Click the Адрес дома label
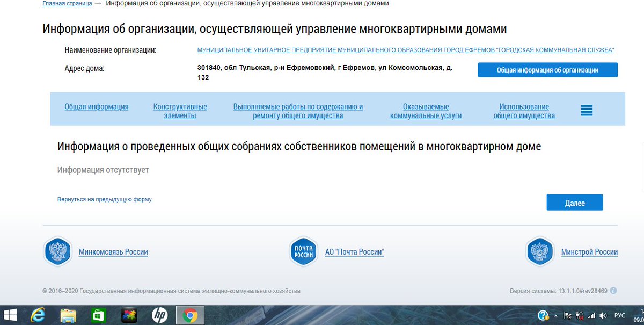 (84, 68)
